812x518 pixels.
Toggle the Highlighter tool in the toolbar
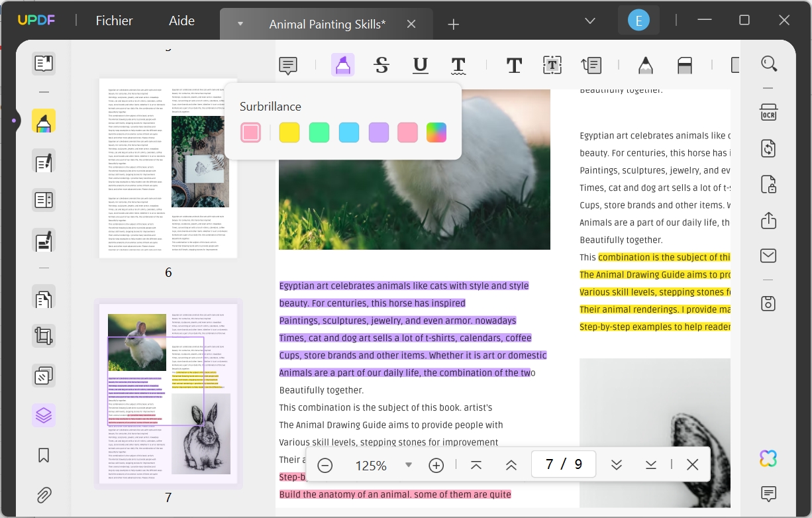click(x=343, y=65)
